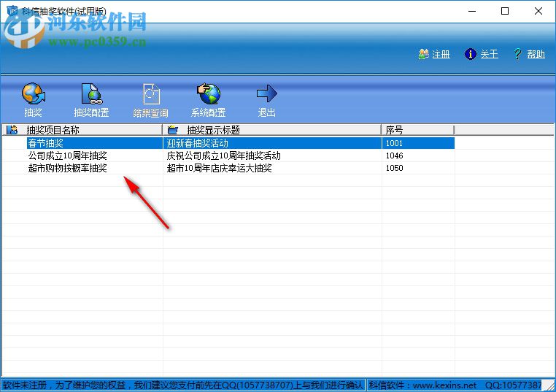Click the 结果查询 toolbar label
The width and height of the screenshot is (556, 392).
coord(151,113)
